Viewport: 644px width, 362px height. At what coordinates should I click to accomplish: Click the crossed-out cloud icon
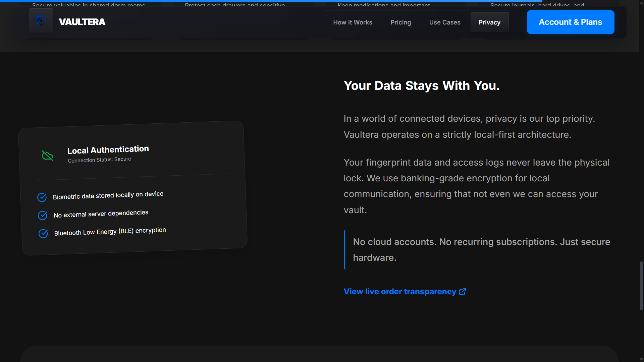[x=47, y=156]
